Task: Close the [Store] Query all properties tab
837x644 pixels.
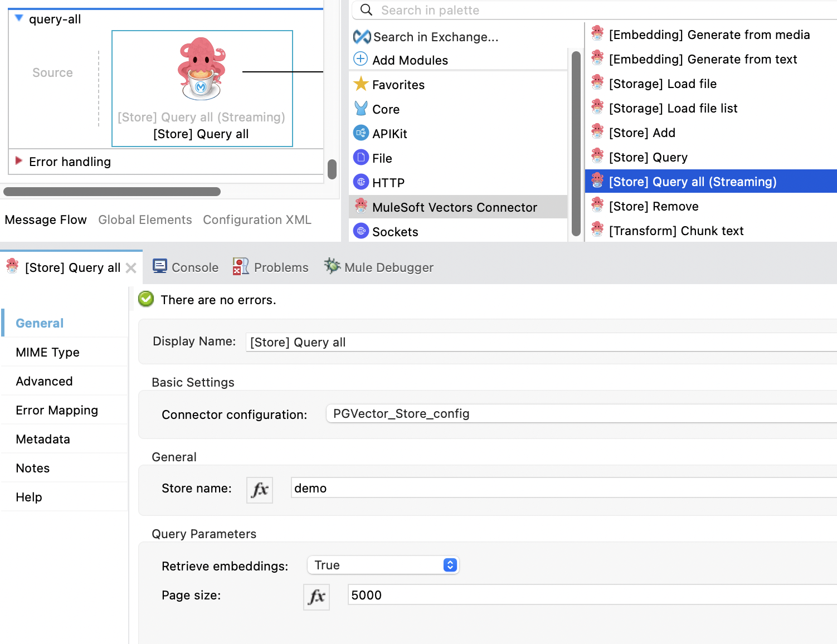Action: 131,268
